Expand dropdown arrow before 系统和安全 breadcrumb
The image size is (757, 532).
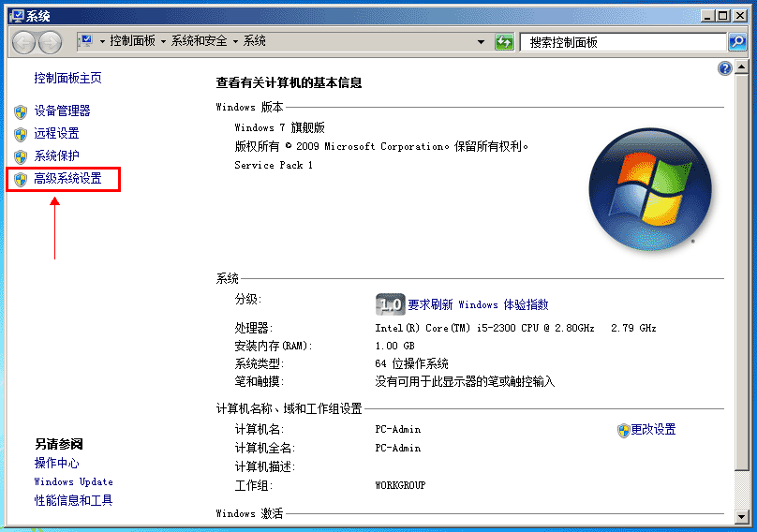click(x=163, y=42)
